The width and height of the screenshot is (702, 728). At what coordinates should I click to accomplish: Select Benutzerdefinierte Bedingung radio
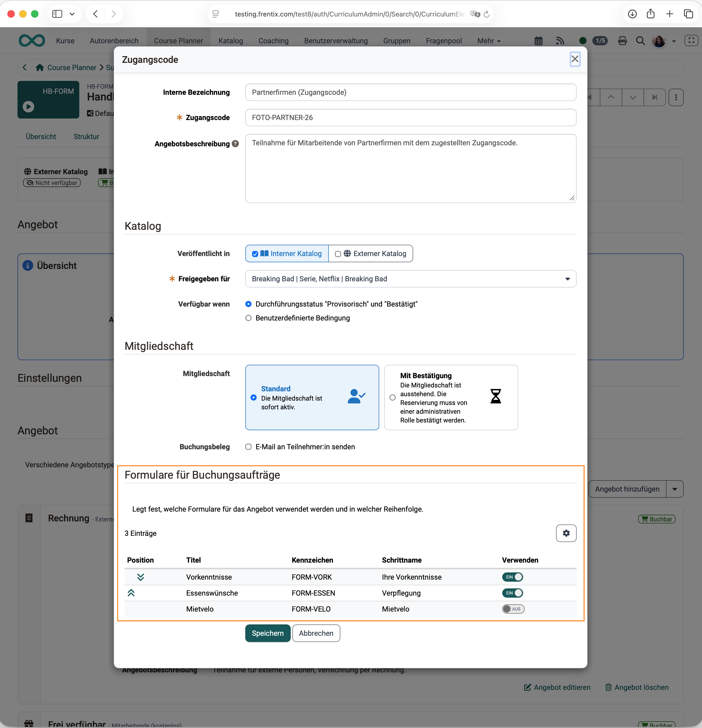click(248, 318)
